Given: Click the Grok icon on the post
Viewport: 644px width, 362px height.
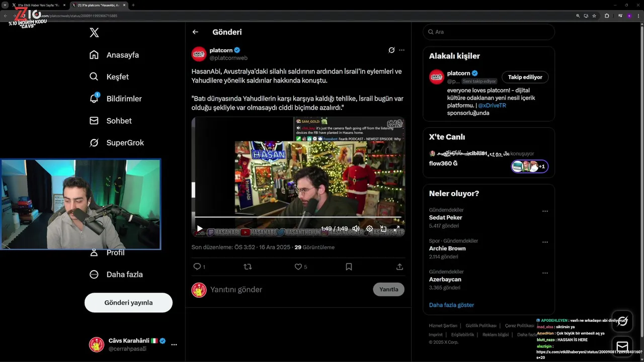Looking at the screenshot, I should (x=391, y=50).
